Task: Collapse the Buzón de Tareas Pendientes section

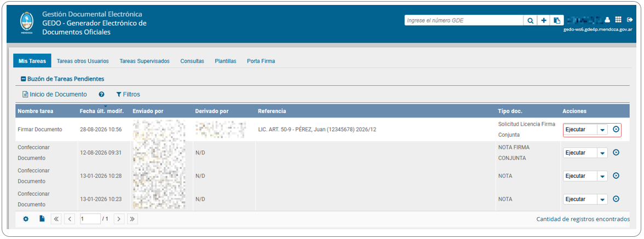Action: (24, 79)
